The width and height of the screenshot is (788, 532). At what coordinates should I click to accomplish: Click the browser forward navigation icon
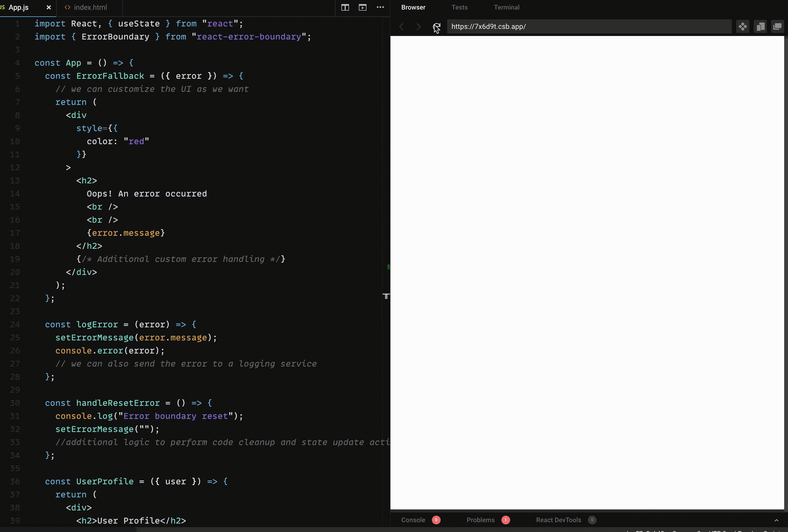pos(417,26)
